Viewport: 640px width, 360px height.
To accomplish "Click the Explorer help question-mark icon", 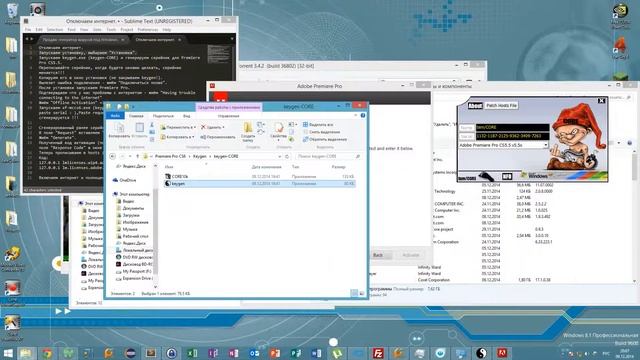I will tap(363, 116).
